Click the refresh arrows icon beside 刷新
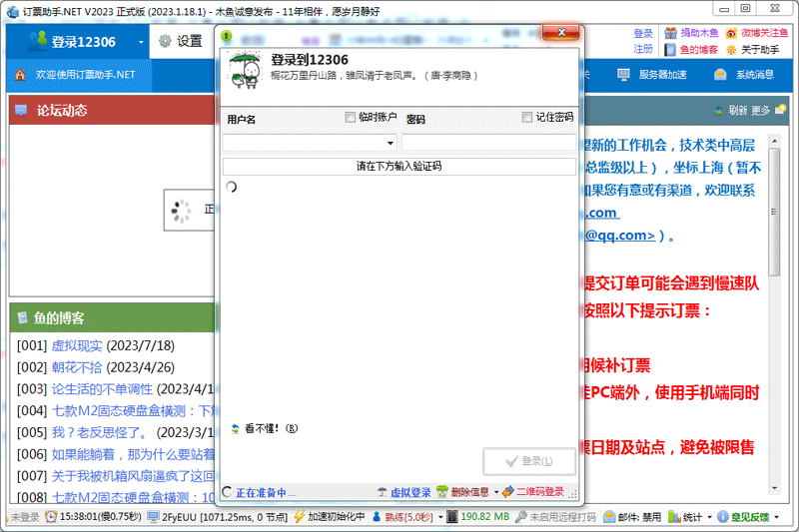Screen dimensions: 799x532 tap(718, 110)
